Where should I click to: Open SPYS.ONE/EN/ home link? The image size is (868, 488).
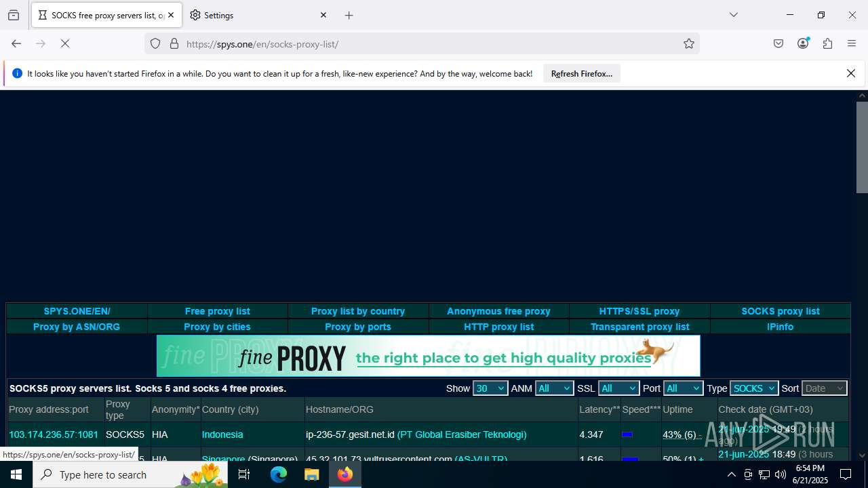click(77, 311)
